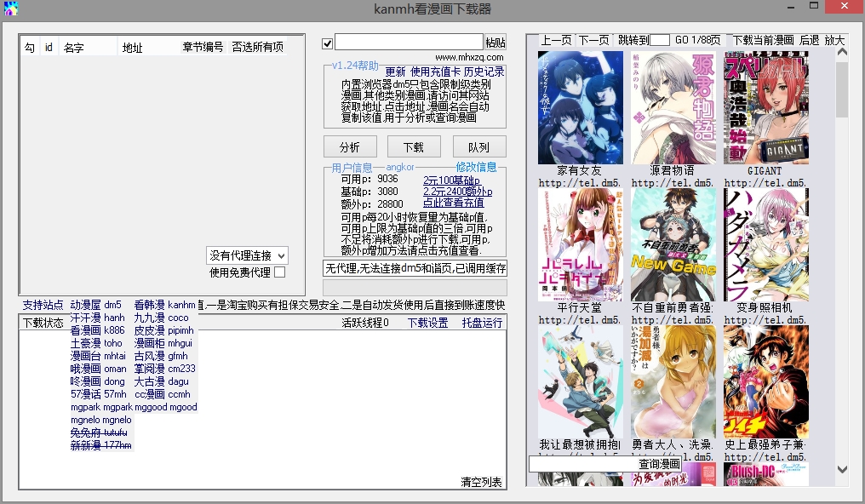Viewport: 865px width, 504px height.
Task: Open the 源君物语 manga cover
Action: point(673,107)
